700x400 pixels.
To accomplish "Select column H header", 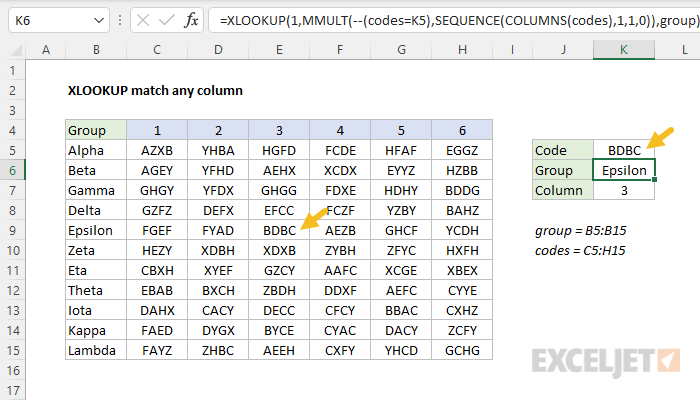I will [x=462, y=50].
